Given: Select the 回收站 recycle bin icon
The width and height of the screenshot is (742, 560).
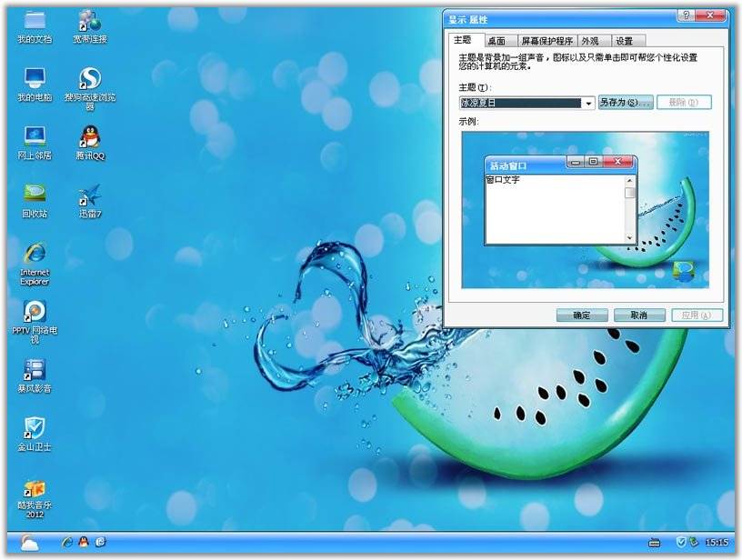Looking at the screenshot, I should (35, 202).
